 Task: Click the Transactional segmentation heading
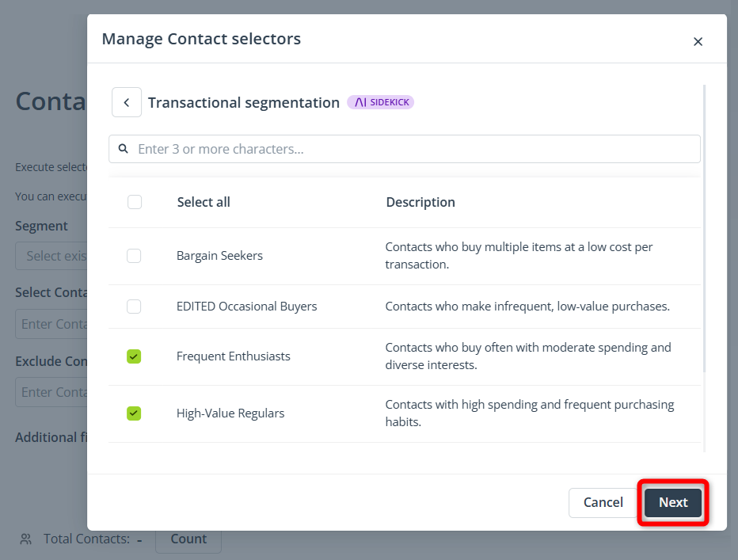click(244, 102)
